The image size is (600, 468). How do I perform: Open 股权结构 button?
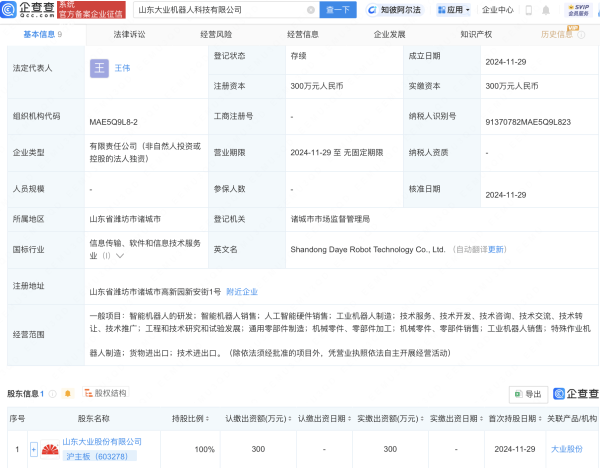[106, 393]
